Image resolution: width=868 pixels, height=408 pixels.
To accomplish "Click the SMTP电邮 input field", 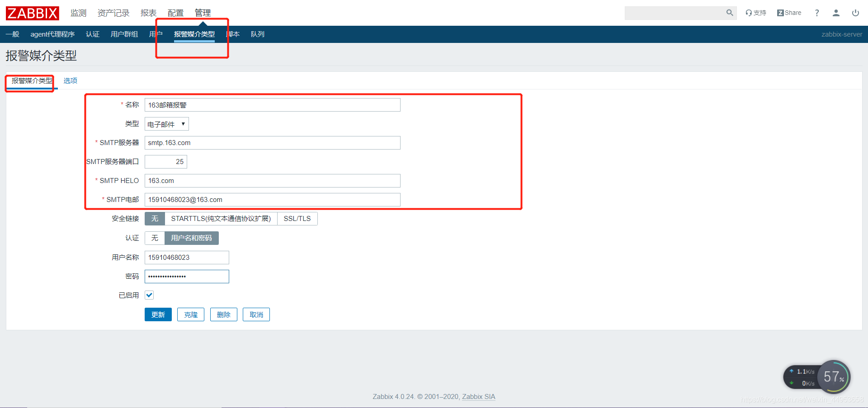I will point(272,200).
